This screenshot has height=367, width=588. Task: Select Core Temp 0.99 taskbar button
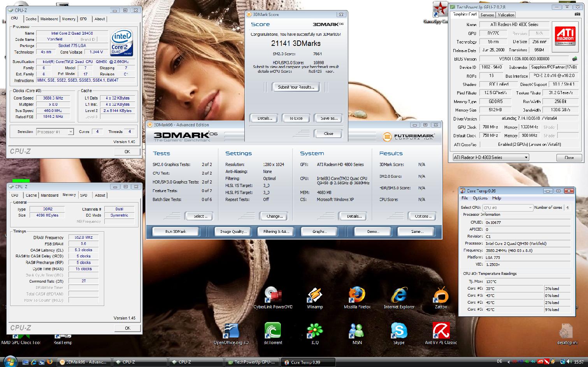point(307,362)
